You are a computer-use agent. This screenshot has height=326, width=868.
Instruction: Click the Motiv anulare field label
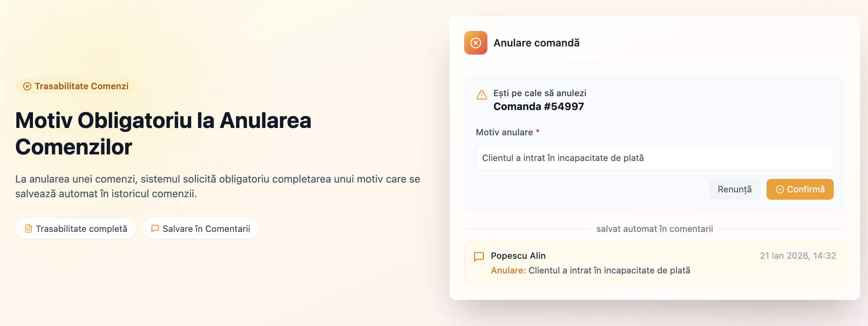click(x=504, y=132)
